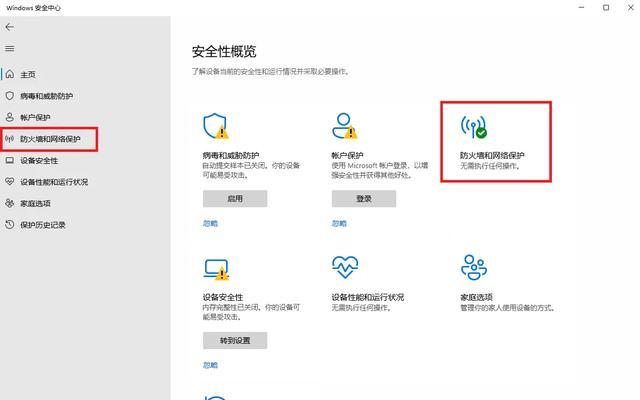This screenshot has width=640, height=400.
Task: Minimize the Windows 安全中心 window
Action: coord(582,7)
